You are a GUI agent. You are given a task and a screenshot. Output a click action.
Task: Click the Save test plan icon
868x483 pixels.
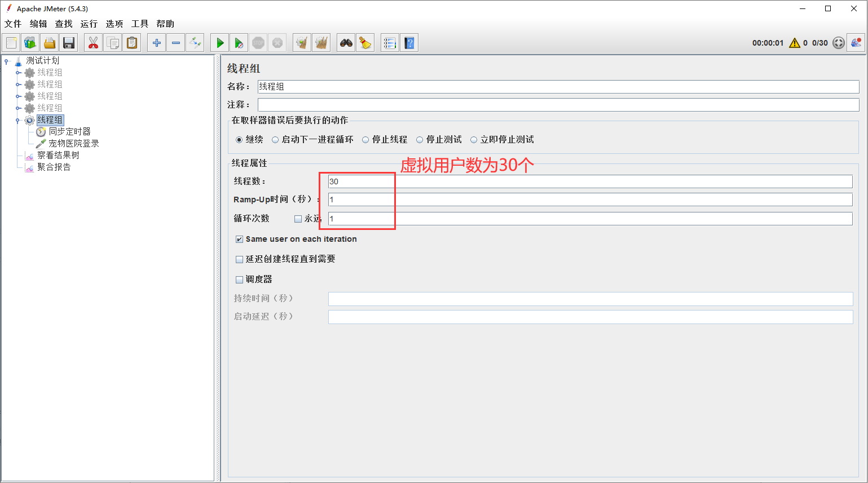(69, 43)
